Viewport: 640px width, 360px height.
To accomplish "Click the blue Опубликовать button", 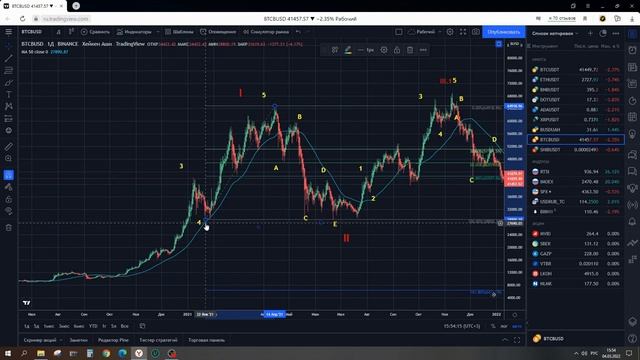I will pyautogui.click(x=504, y=32).
